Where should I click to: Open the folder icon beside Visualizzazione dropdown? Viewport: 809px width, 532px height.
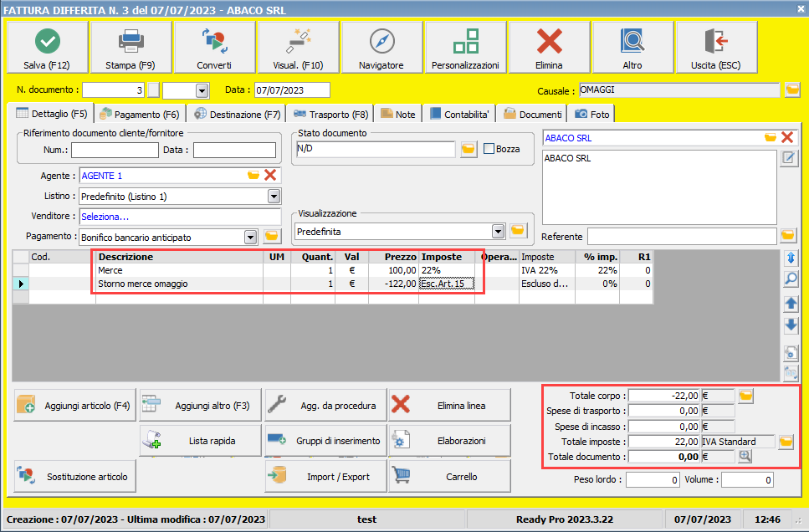tap(518, 231)
